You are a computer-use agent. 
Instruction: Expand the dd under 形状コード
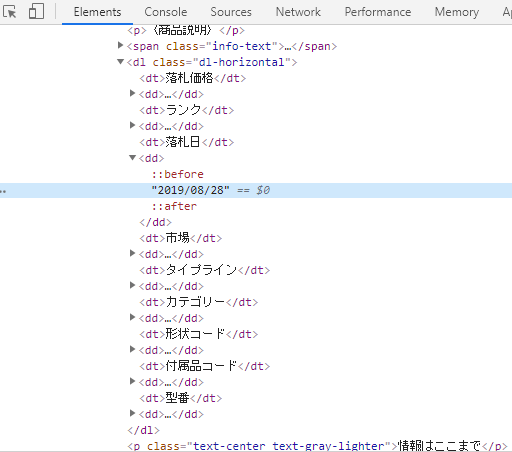point(132,349)
